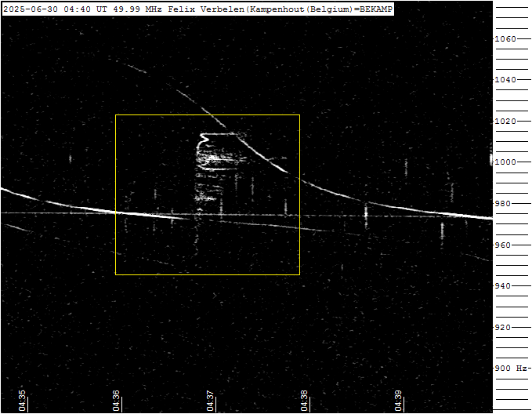Click the 900 Hz frequency scale label
The image size is (532, 414).
pyautogui.click(x=511, y=369)
